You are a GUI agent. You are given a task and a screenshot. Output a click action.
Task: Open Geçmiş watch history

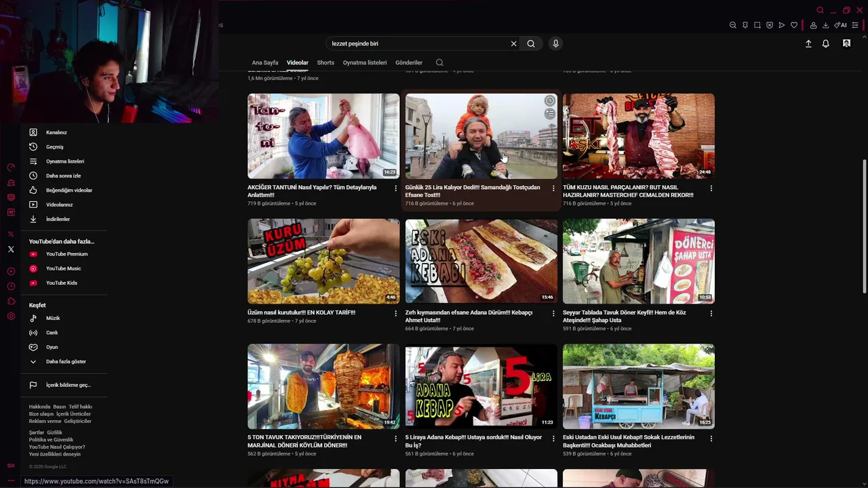(x=63, y=147)
